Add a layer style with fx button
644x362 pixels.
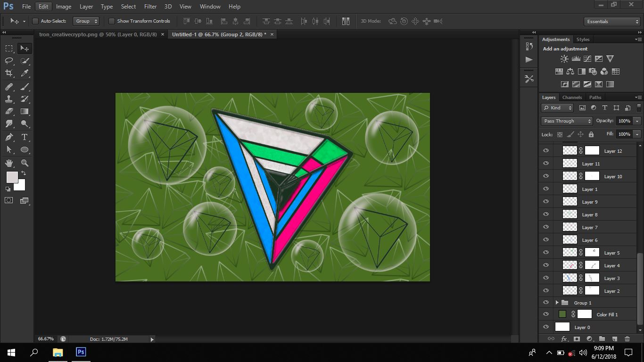(564, 339)
